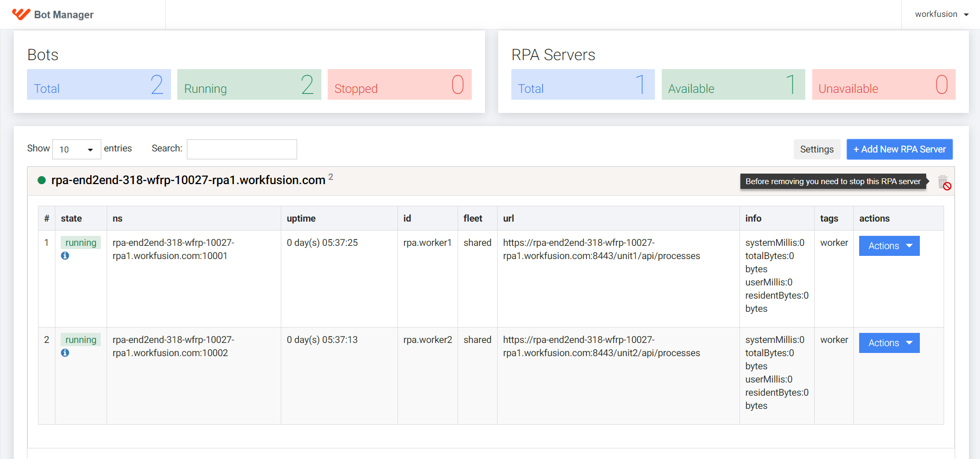Click the RPA Servers Total tile

[583, 84]
